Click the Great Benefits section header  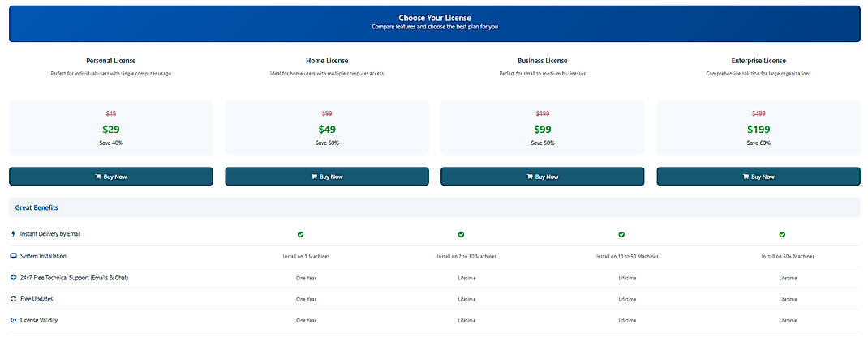coord(435,207)
